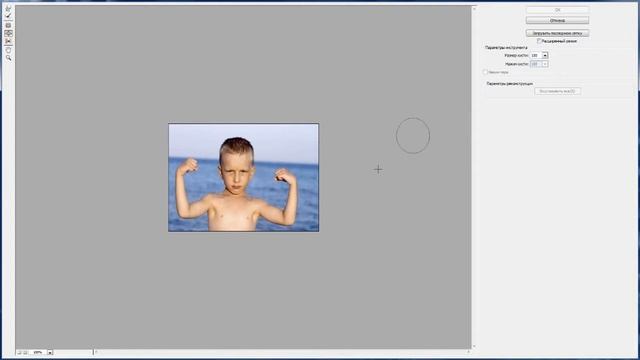Select the Hand tool

[8, 50]
